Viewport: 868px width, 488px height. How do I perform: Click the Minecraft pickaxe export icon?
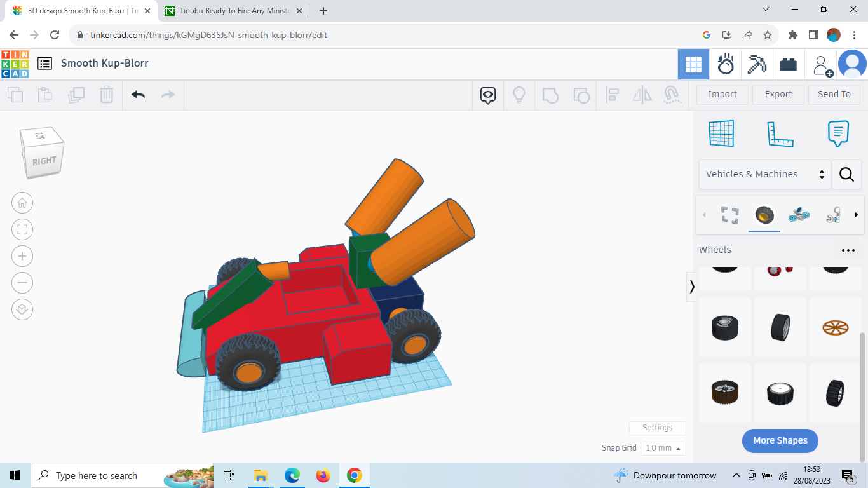pos(757,64)
